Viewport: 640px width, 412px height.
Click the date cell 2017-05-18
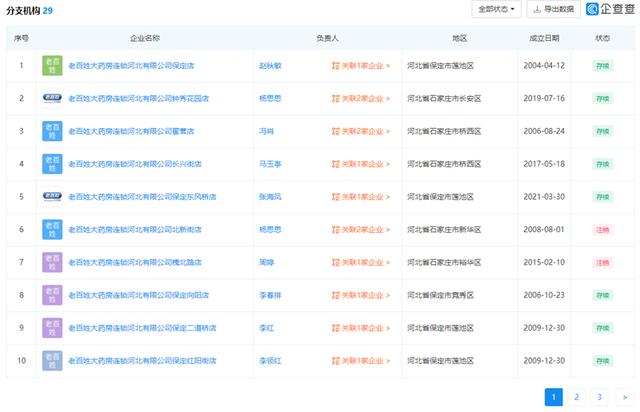pyautogui.click(x=544, y=164)
